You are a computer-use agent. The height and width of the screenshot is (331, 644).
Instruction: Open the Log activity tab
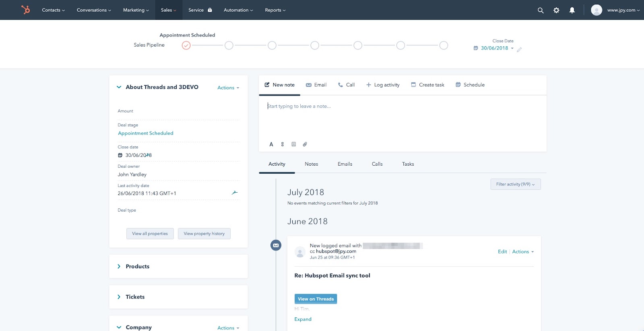[x=383, y=85]
